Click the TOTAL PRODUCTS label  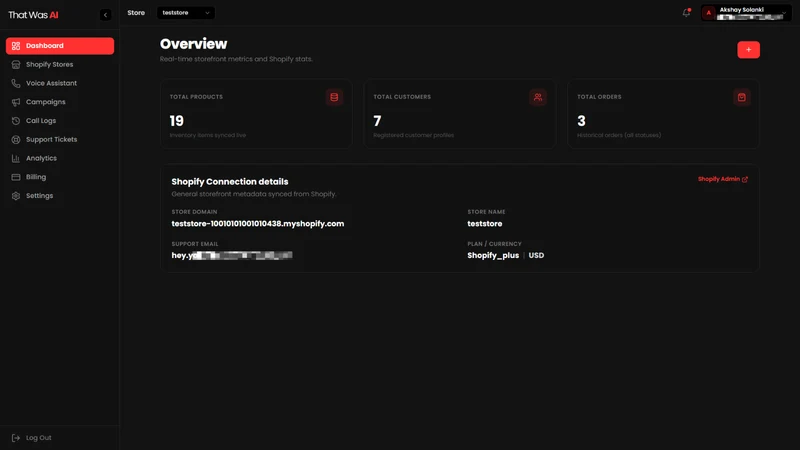[196, 97]
